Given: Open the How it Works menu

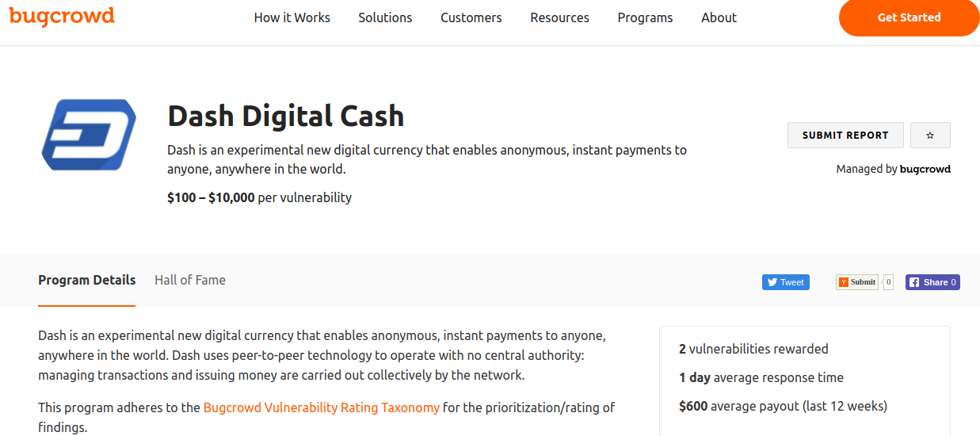Looking at the screenshot, I should [x=292, y=17].
